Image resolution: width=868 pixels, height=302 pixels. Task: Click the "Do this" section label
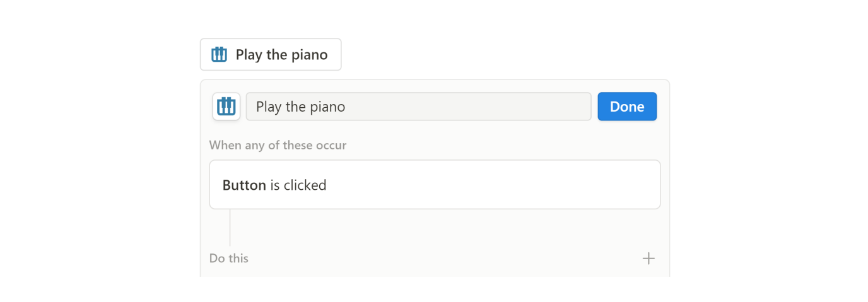pos(229,258)
